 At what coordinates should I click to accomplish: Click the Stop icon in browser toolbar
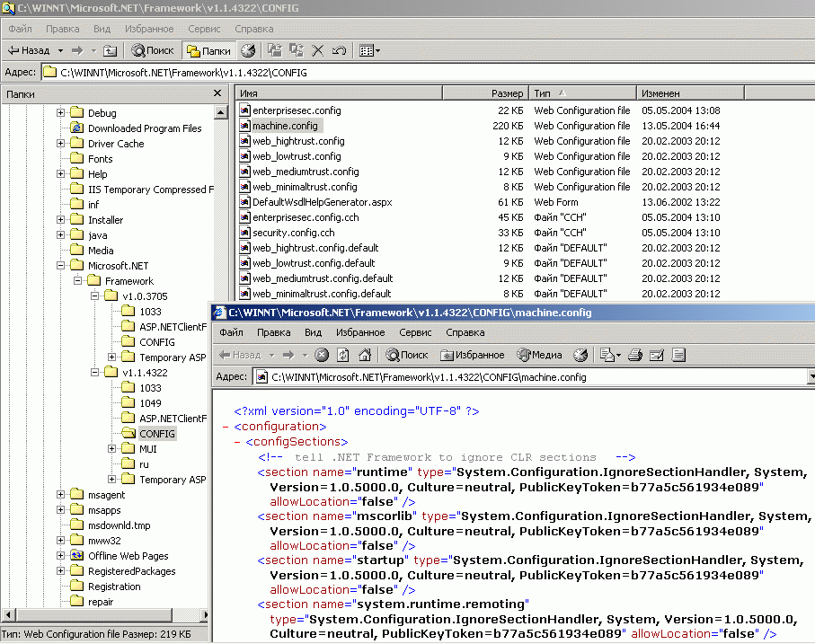(x=322, y=355)
